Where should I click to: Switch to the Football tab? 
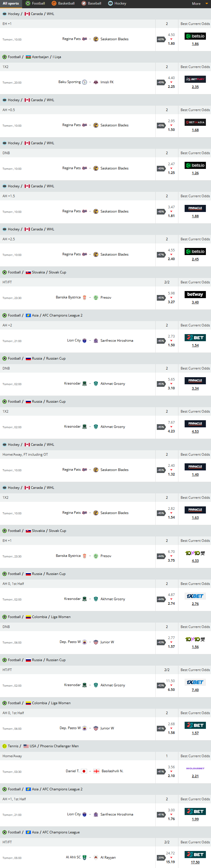[x=35, y=4]
